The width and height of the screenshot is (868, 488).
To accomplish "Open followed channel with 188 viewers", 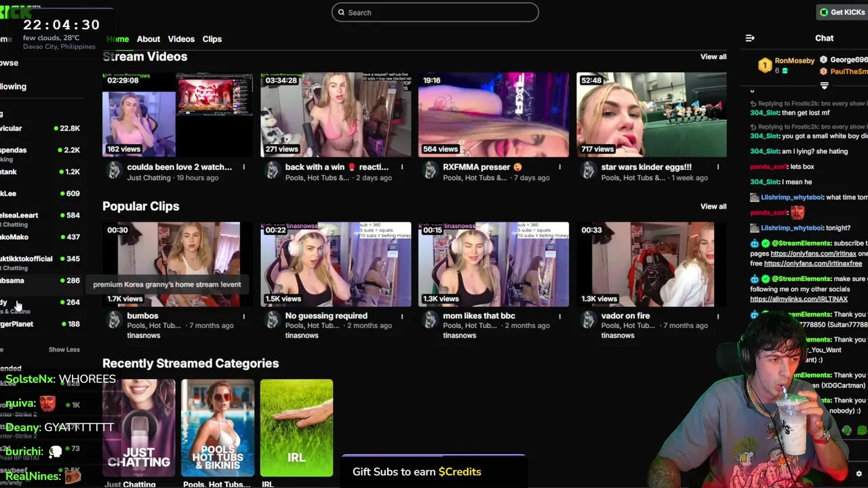I will point(41,324).
